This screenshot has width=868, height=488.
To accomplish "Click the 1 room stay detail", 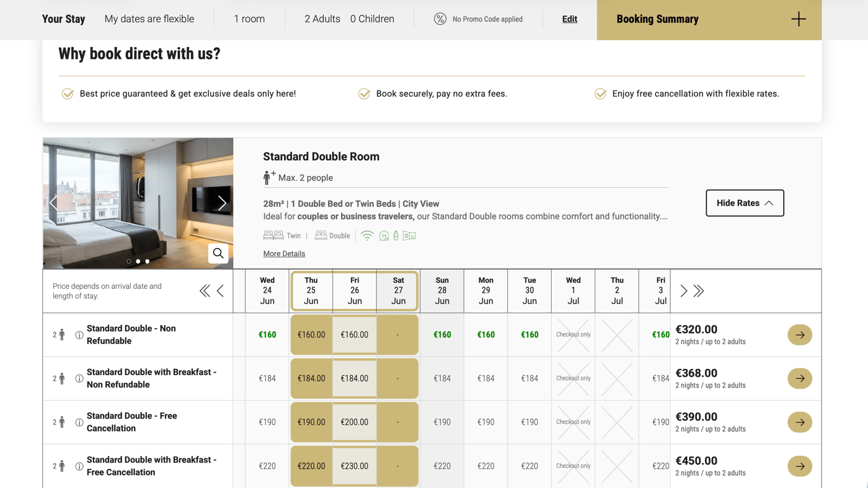I will pyautogui.click(x=249, y=19).
